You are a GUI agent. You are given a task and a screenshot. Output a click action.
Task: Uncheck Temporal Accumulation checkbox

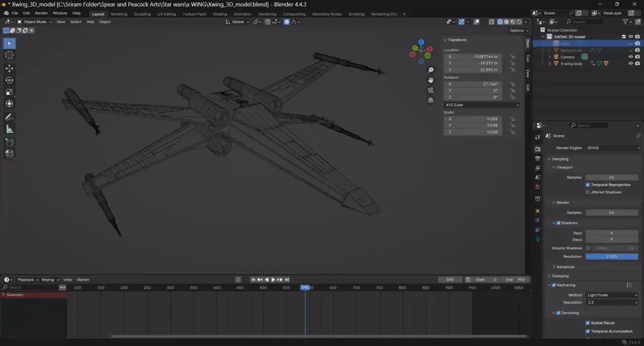pyautogui.click(x=588, y=332)
